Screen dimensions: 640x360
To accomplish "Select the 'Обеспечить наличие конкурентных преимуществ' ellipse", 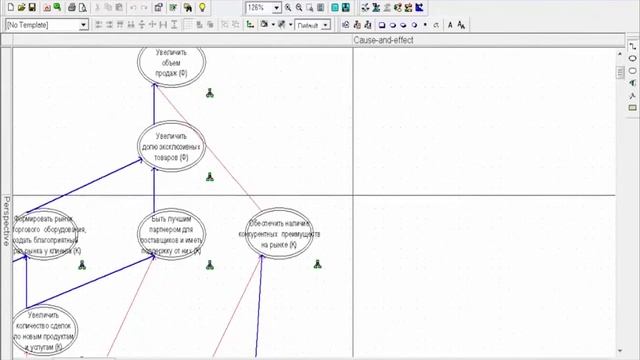I will click(279, 233).
